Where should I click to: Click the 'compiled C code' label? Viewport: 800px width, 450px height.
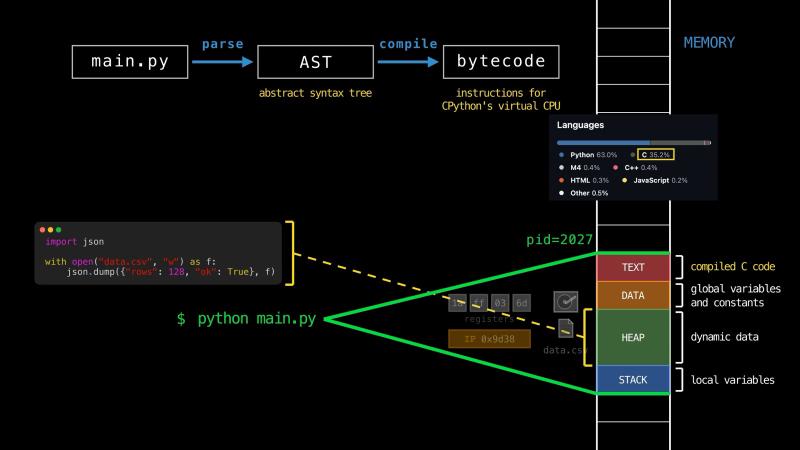(x=733, y=266)
